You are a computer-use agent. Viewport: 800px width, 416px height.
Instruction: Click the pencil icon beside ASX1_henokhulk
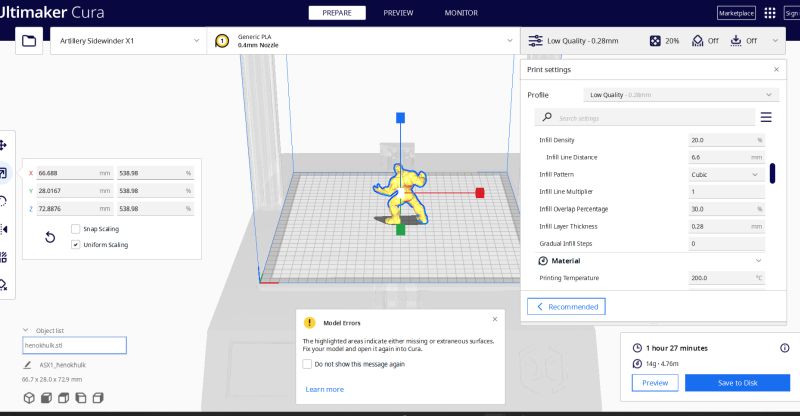[x=27, y=365]
